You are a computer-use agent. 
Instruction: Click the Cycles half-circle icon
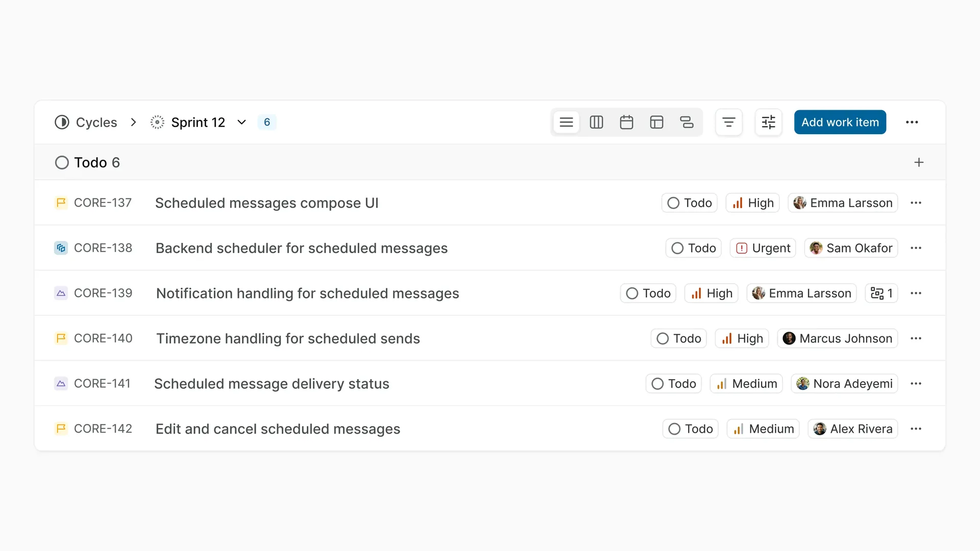pyautogui.click(x=62, y=122)
